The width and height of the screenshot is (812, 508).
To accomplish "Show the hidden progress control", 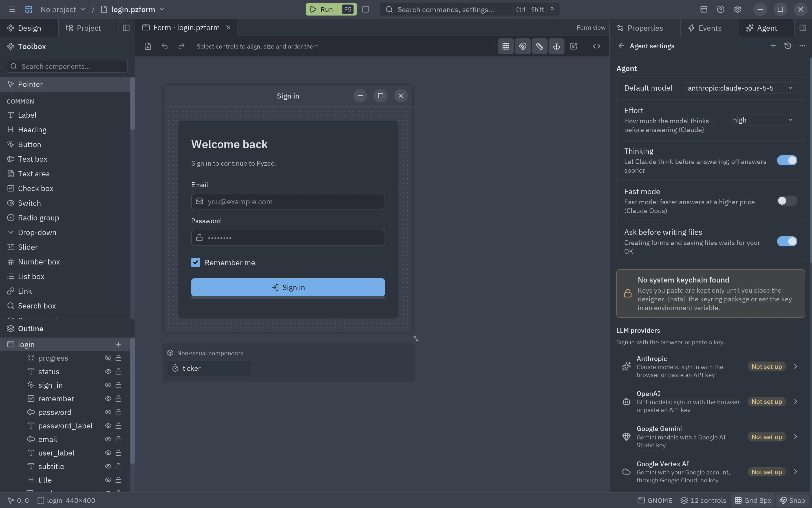I will [x=108, y=358].
